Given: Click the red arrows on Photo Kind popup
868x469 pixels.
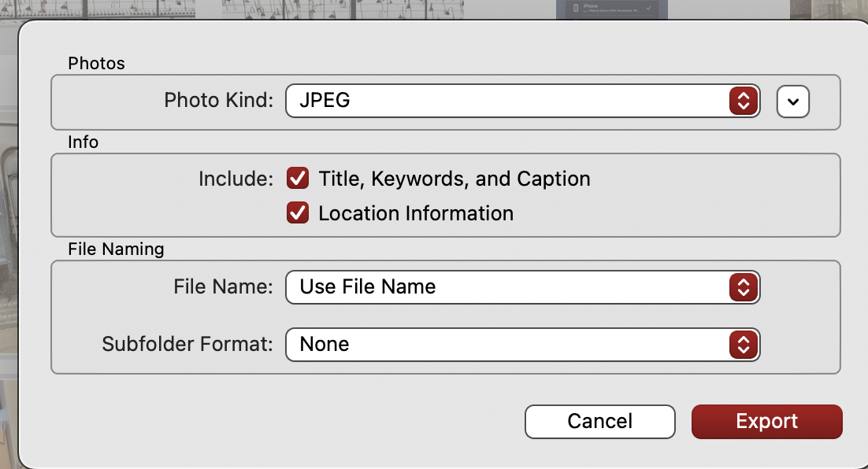Looking at the screenshot, I should 744,101.
